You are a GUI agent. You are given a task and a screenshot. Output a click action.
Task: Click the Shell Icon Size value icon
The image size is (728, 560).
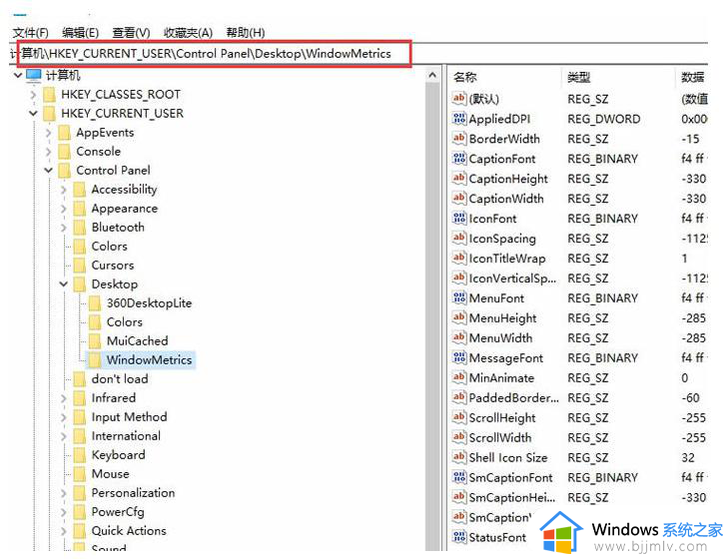tap(459, 457)
